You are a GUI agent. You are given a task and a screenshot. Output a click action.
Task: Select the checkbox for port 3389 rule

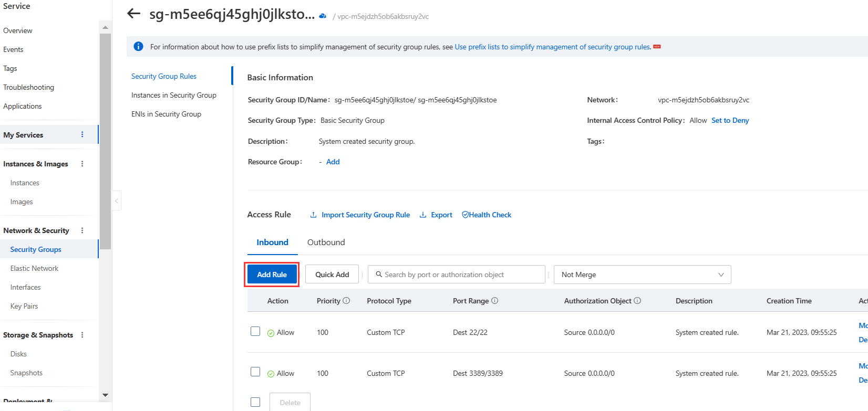click(x=255, y=372)
